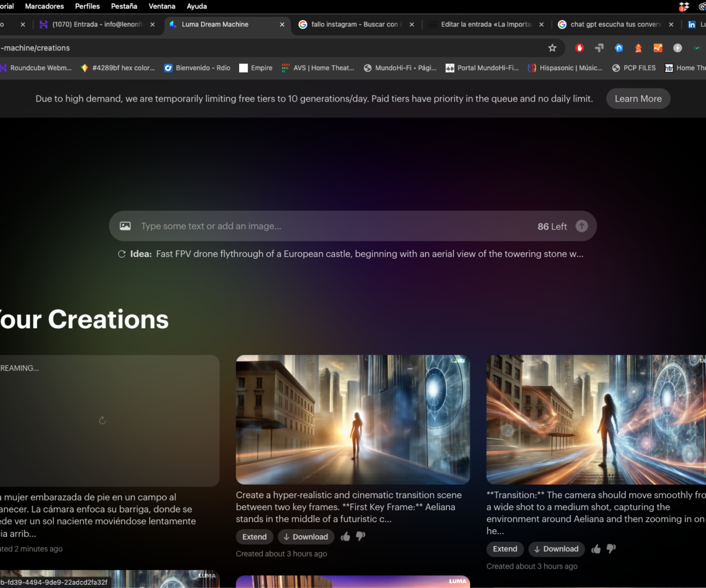Download the camera Transition video
Screen dimensions: 706x588
556,549
